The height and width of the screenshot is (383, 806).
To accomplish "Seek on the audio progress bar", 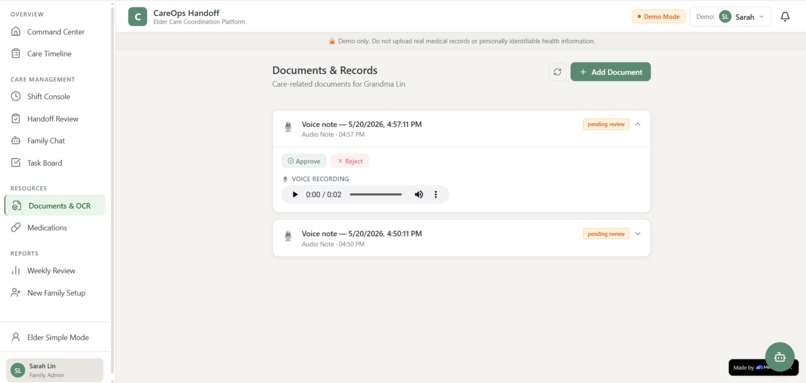I will [x=376, y=194].
